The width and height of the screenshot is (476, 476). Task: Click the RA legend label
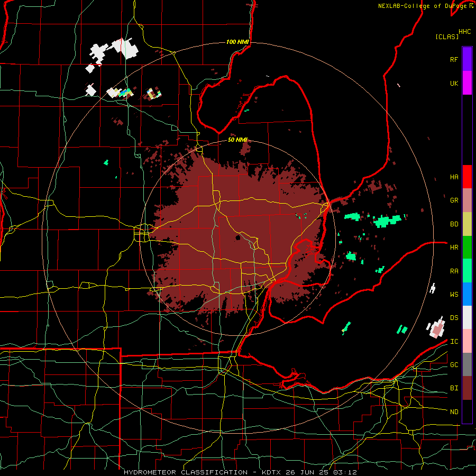click(454, 271)
